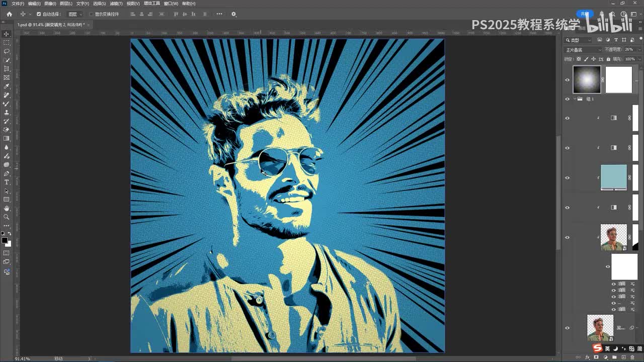This screenshot has height=362, width=644.
Task: Select the Hand tool
Action: tap(7, 208)
